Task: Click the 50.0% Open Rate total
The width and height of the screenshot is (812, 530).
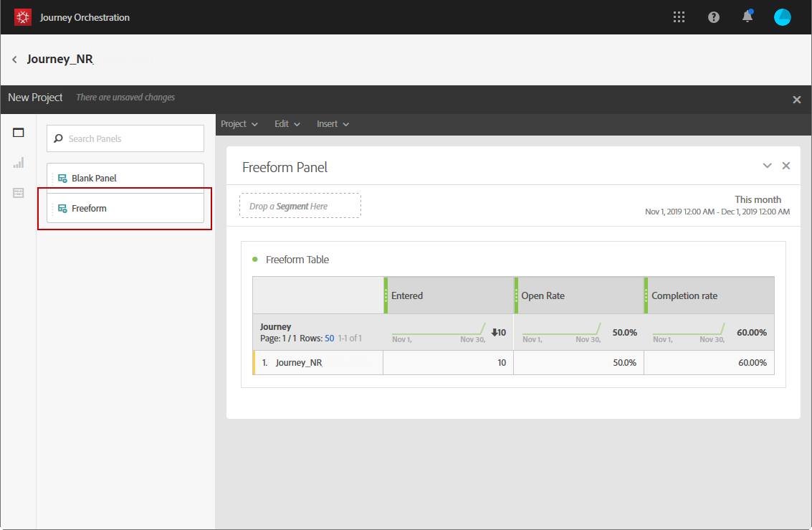Action: (x=624, y=332)
